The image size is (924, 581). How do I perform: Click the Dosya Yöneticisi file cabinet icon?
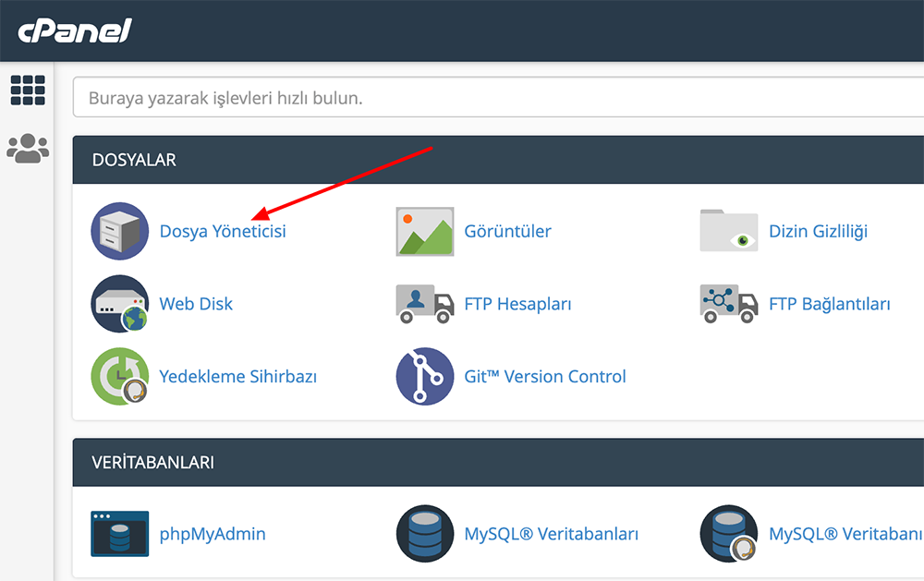pos(119,231)
